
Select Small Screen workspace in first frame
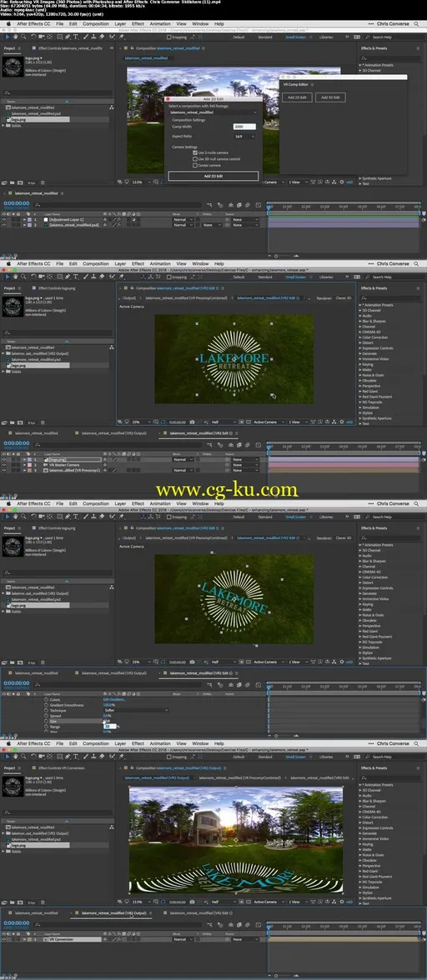click(x=296, y=37)
